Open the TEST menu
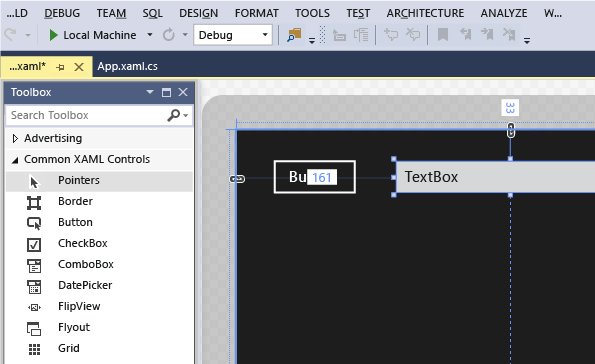This screenshot has height=364, width=595. point(358,13)
